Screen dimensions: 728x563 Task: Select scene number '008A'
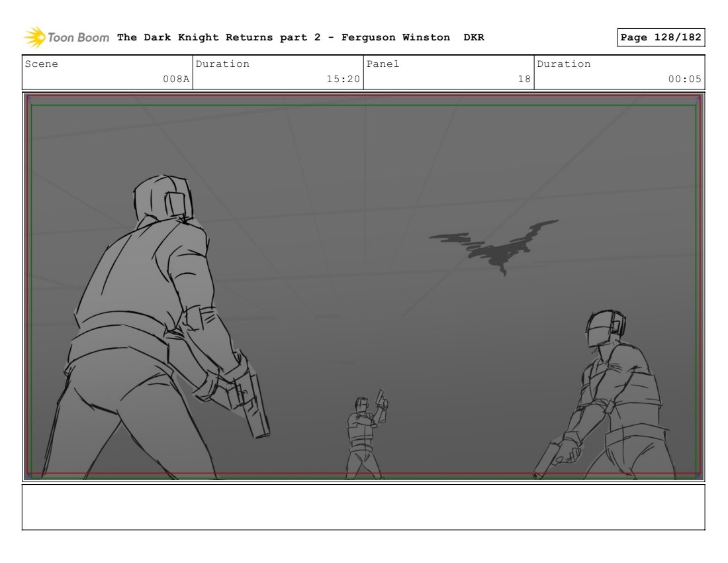click(176, 79)
